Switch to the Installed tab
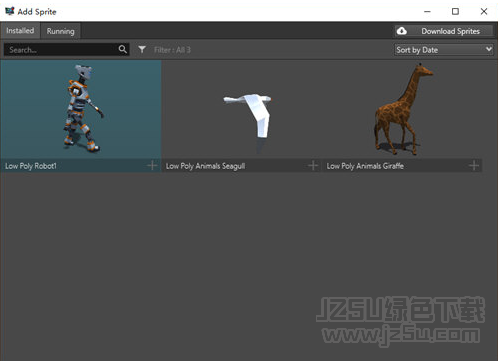This screenshot has height=361, width=498. [x=20, y=31]
